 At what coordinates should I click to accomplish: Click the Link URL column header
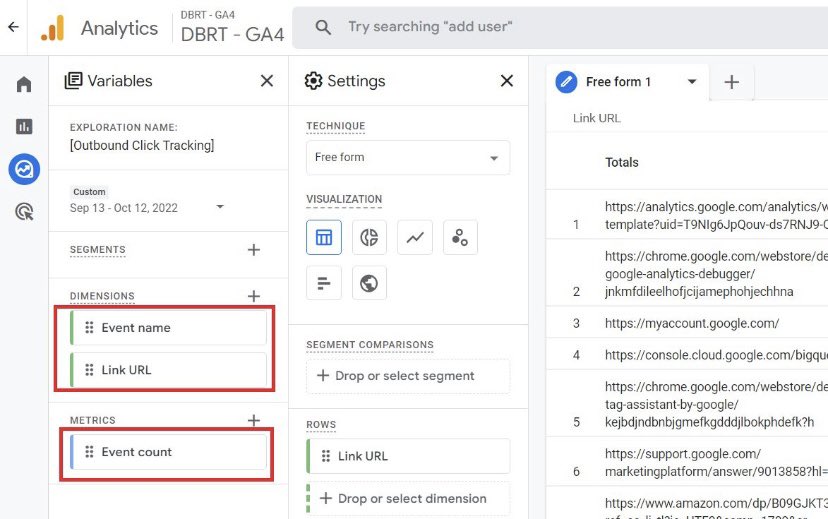pyautogui.click(x=597, y=118)
